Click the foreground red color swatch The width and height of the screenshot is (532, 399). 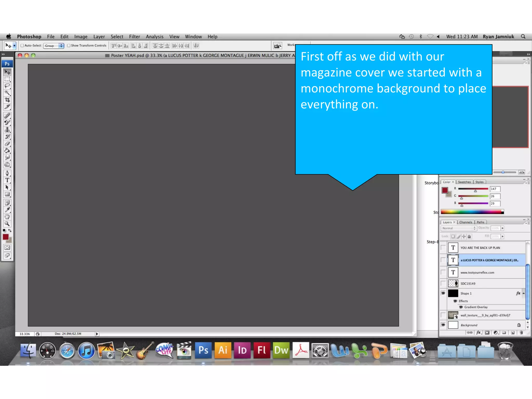click(5, 237)
